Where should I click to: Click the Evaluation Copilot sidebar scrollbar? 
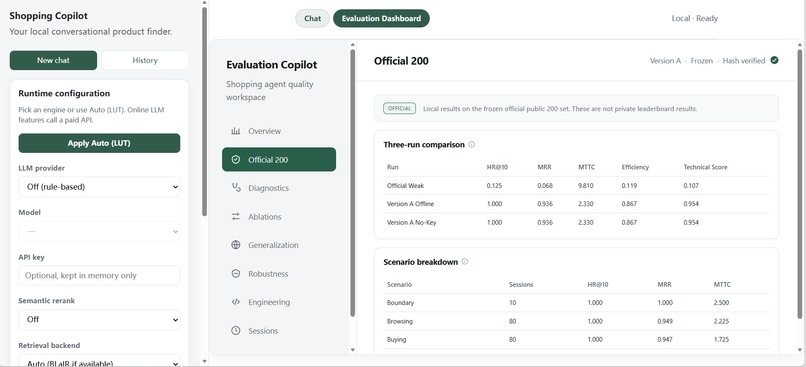[353, 182]
